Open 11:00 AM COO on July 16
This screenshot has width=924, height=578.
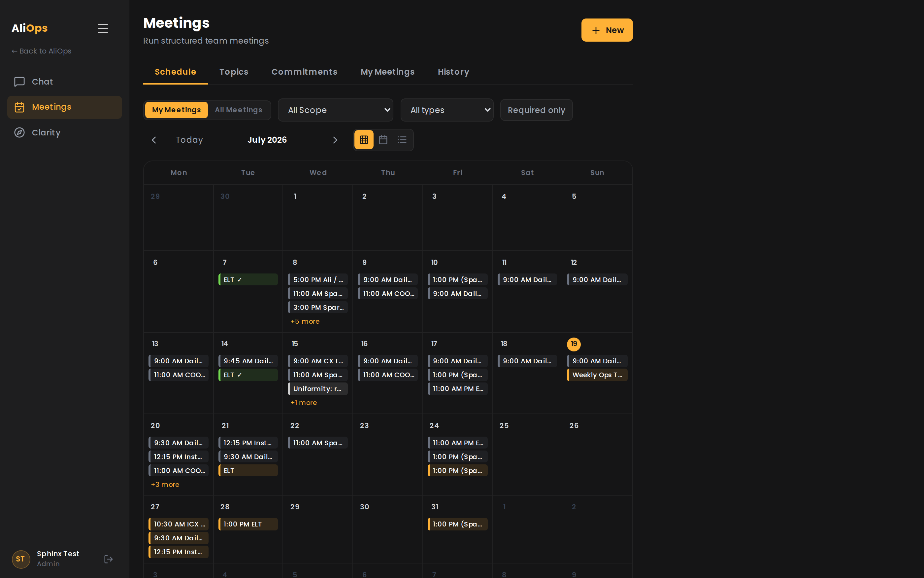click(x=387, y=375)
